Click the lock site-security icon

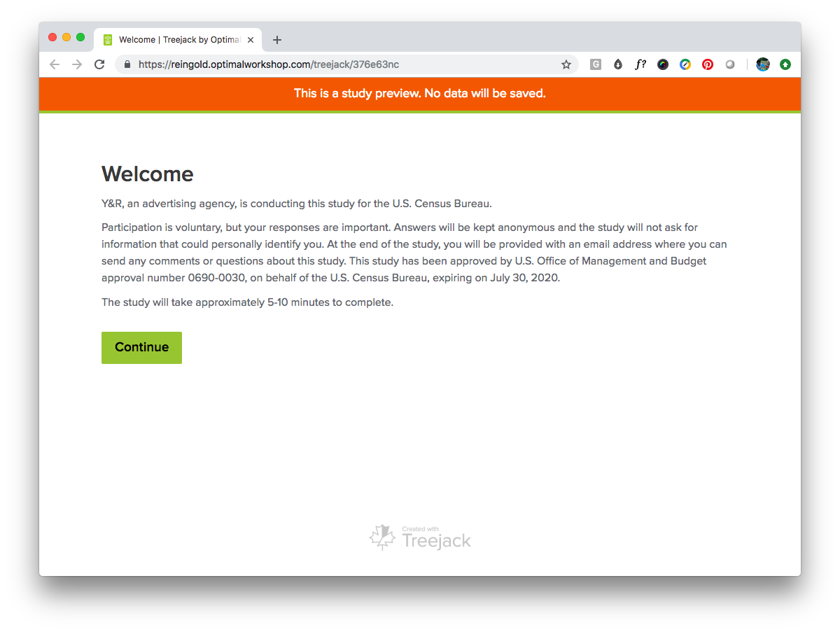point(127,64)
